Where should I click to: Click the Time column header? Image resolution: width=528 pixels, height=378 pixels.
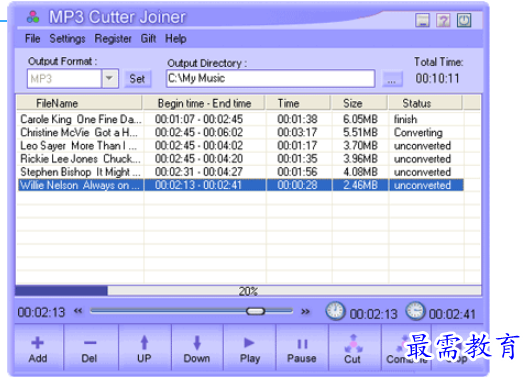click(x=298, y=103)
